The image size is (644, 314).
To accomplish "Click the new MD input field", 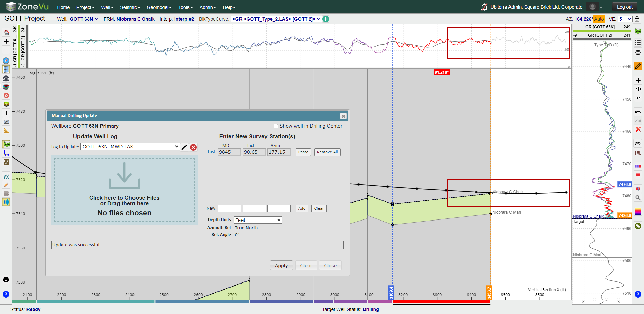I will point(229,208).
